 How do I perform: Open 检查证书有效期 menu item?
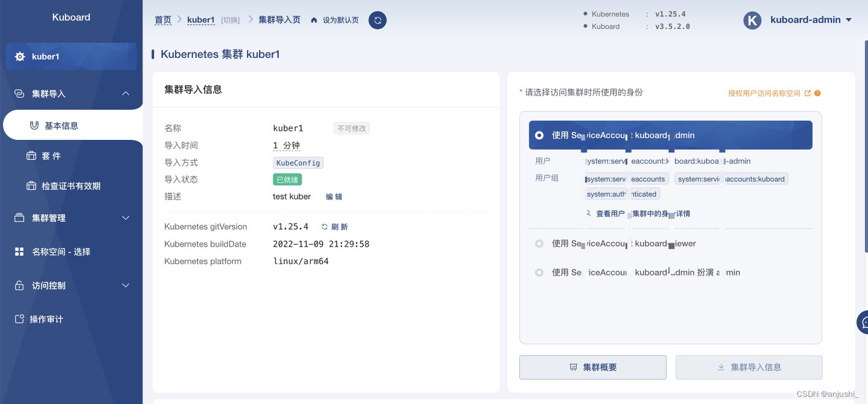click(71, 186)
